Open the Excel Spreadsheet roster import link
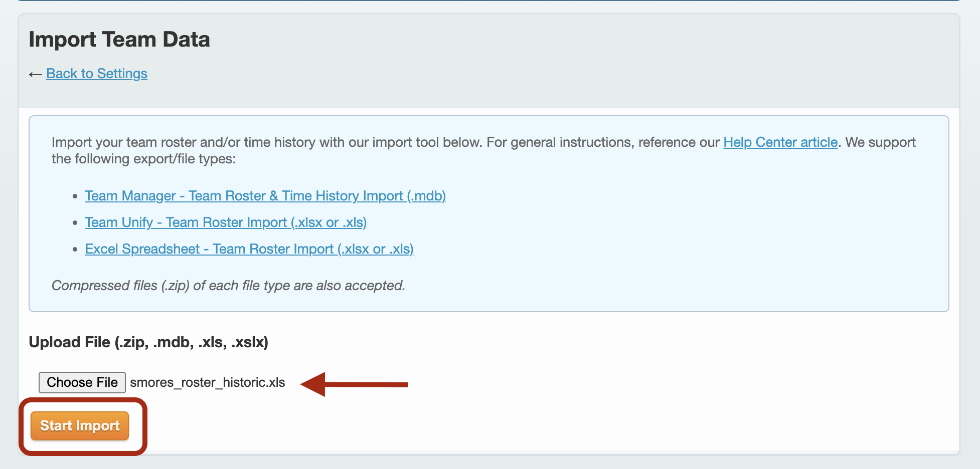Image resolution: width=980 pixels, height=469 pixels. (249, 249)
